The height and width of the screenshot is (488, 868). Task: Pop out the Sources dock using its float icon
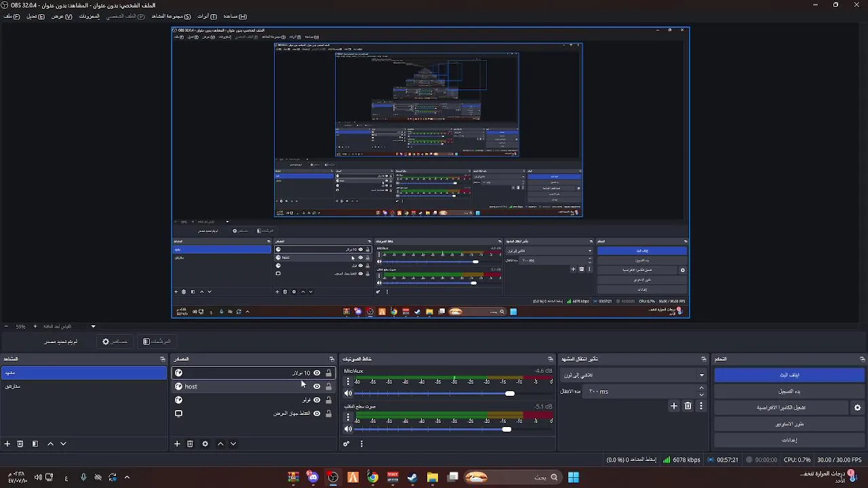point(332,359)
